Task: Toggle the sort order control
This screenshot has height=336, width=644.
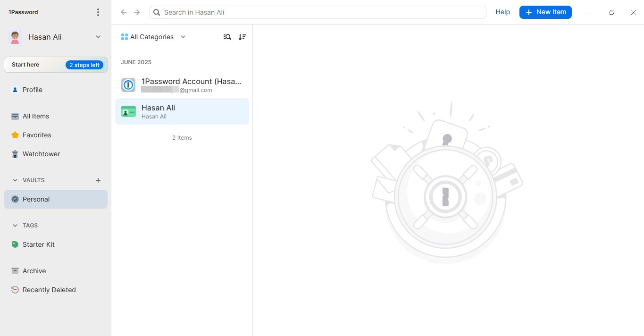Action: [243, 37]
